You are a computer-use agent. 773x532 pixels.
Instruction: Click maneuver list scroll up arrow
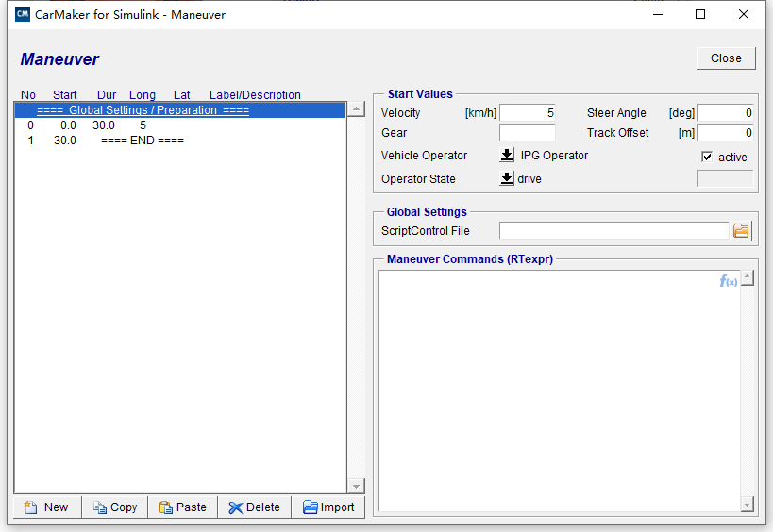(356, 108)
